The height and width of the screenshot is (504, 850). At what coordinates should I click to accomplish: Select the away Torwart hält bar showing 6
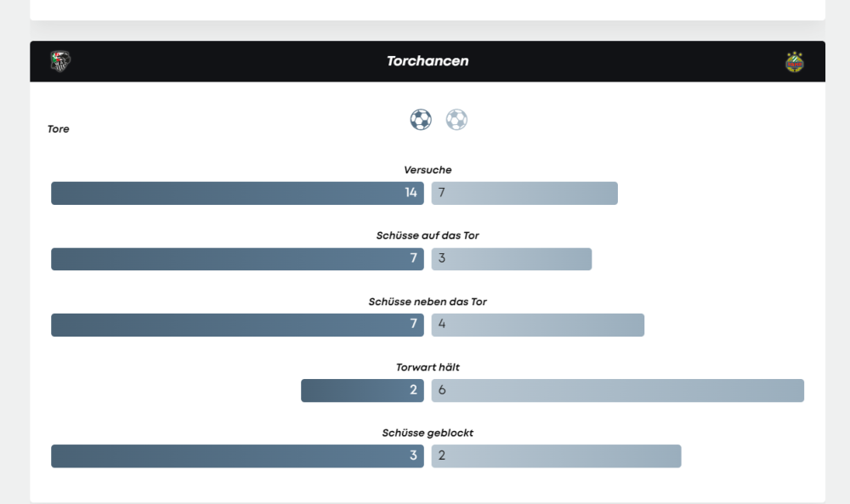tap(618, 390)
